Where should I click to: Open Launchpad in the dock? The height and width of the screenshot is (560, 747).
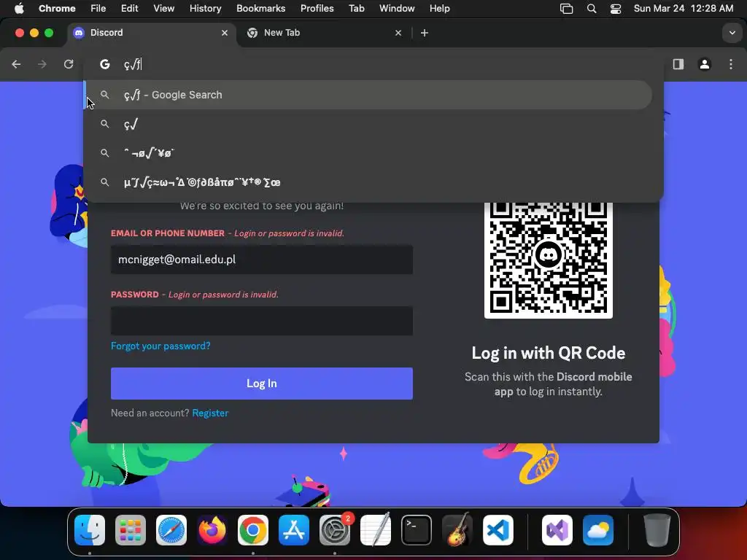coord(131,530)
